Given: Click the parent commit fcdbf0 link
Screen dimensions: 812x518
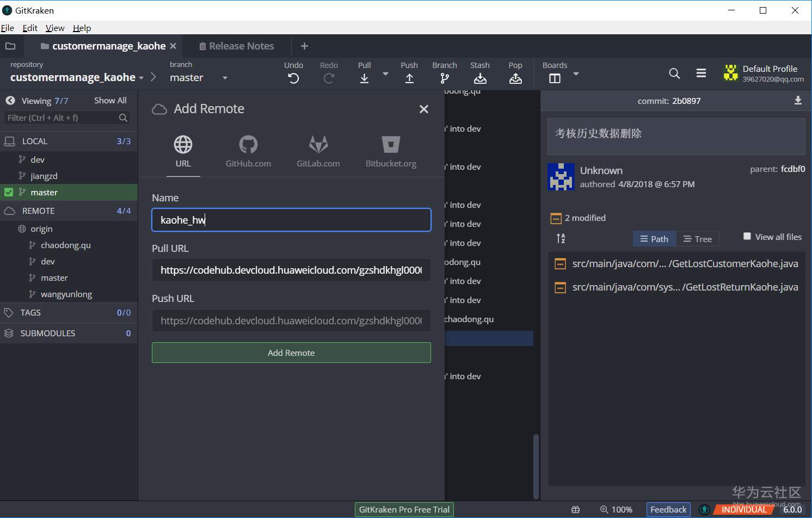Looking at the screenshot, I should pos(793,169).
